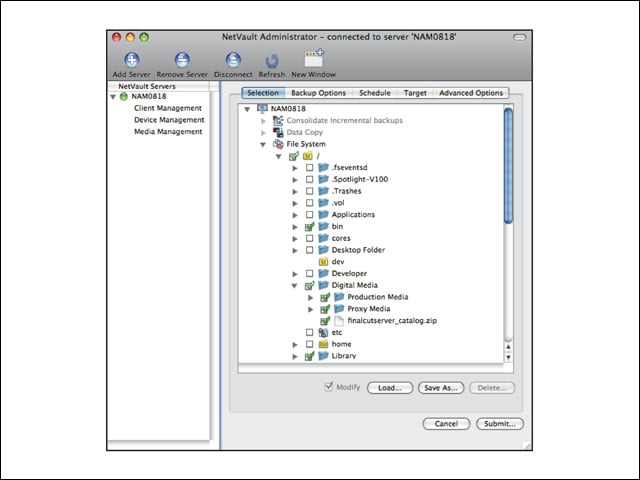The width and height of the screenshot is (640, 480).
Task: Click the etc link folder icon
Action: (323, 333)
